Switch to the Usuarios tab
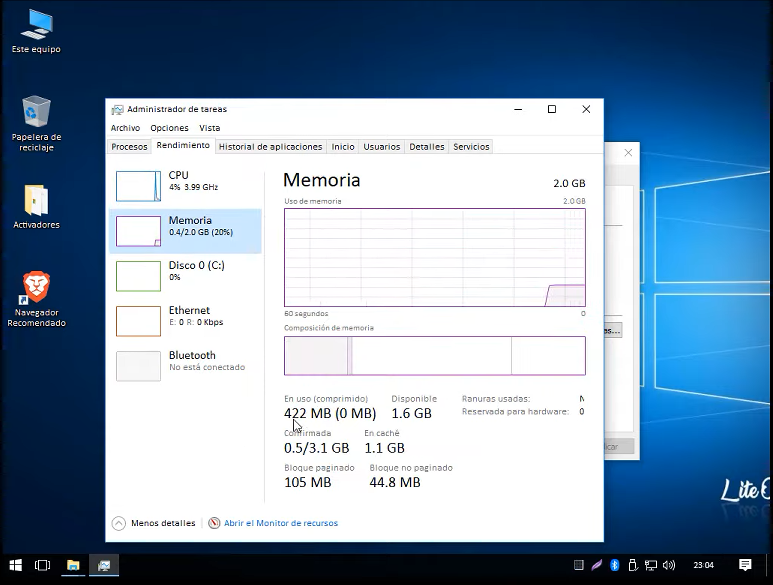Image resolution: width=773 pixels, height=585 pixels. click(x=382, y=146)
